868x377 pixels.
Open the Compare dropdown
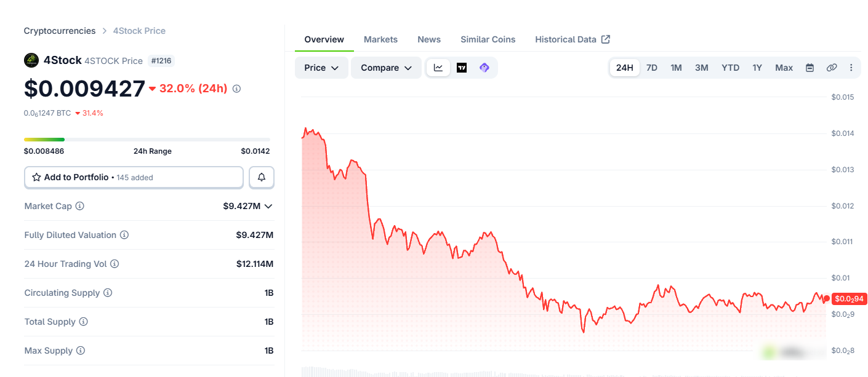[x=386, y=68]
